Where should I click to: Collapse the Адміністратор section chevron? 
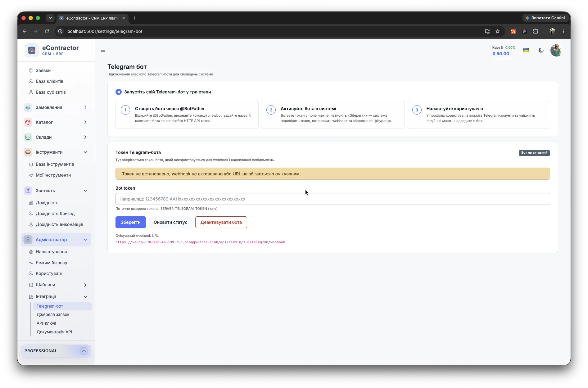point(85,240)
